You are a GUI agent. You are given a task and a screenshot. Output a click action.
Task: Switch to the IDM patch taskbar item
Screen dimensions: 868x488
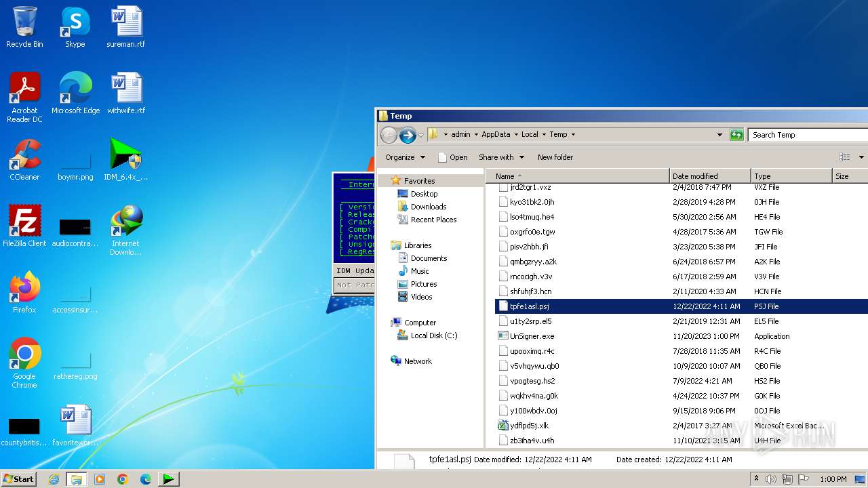coord(168,479)
